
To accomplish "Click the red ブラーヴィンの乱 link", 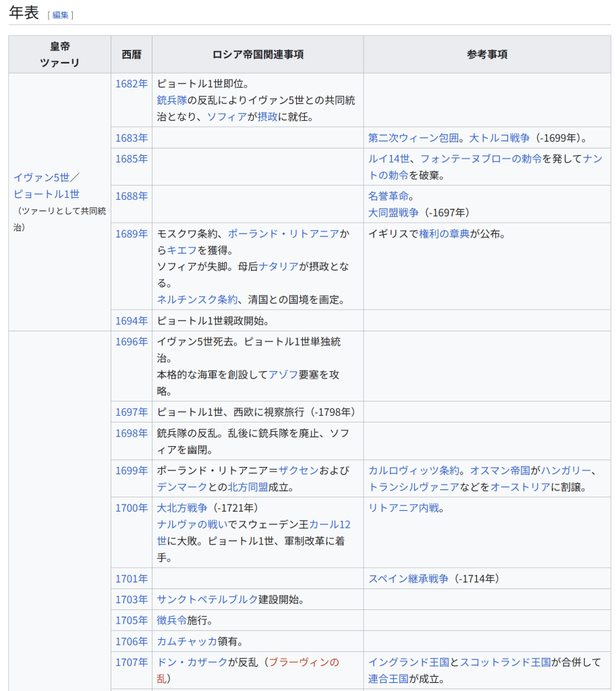I will 304,662.
